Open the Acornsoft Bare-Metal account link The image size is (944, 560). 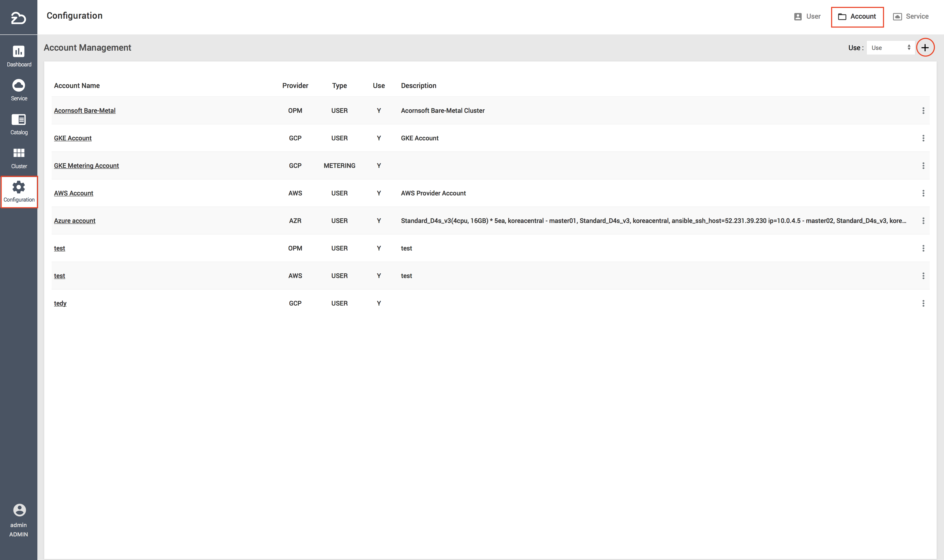(85, 111)
